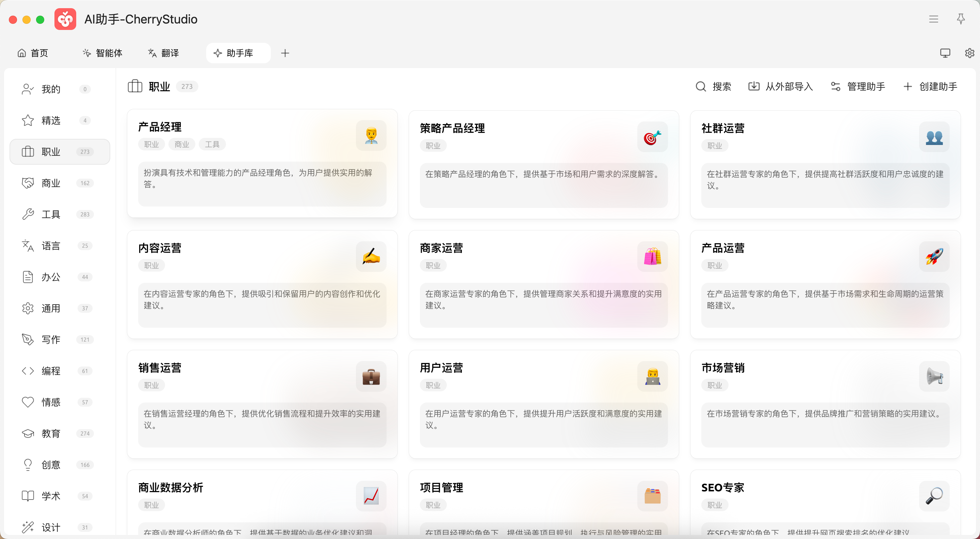Click the CherryStudio app logo icon
Screen dimensions: 980x539
(65, 19)
